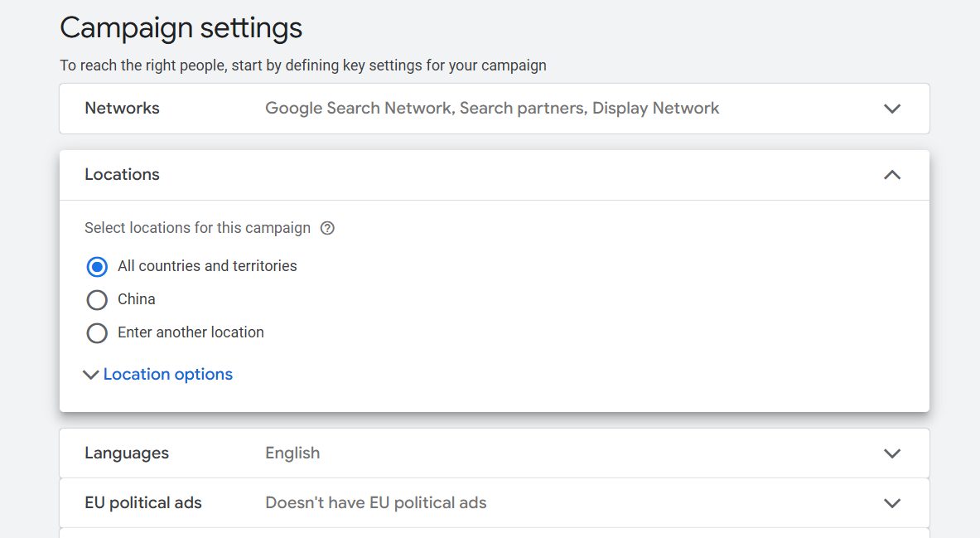Open the Location options link

(167, 375)
